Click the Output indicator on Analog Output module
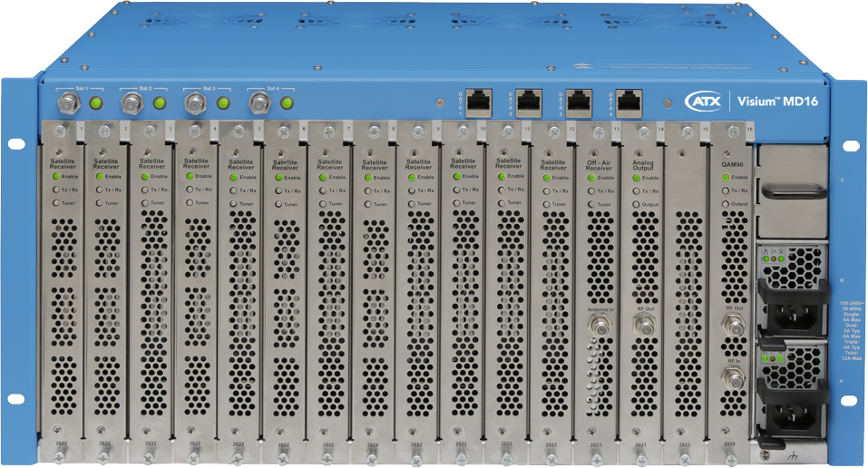Viewport: 868px width, 468px height. click(x=636, y=203)
